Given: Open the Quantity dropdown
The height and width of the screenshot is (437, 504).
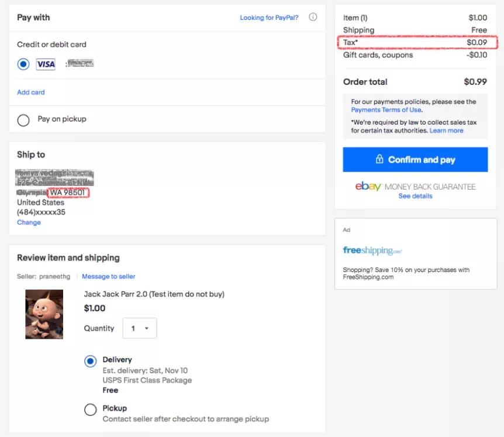Looking at the screenshot, I should pyautogui.click(x=140, y=328).
